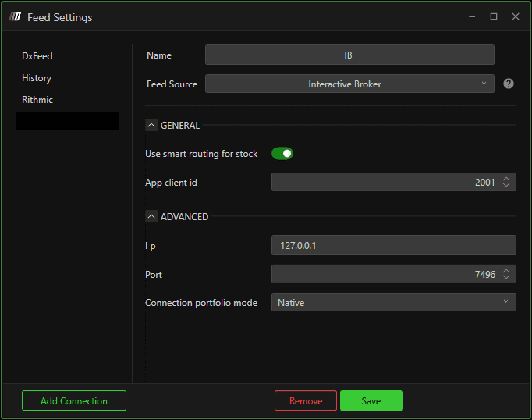The height and width of the screenshot is (420, 532).
Task: Select the highlighted connection below Rithmic
Action: (x=67, y=121)
